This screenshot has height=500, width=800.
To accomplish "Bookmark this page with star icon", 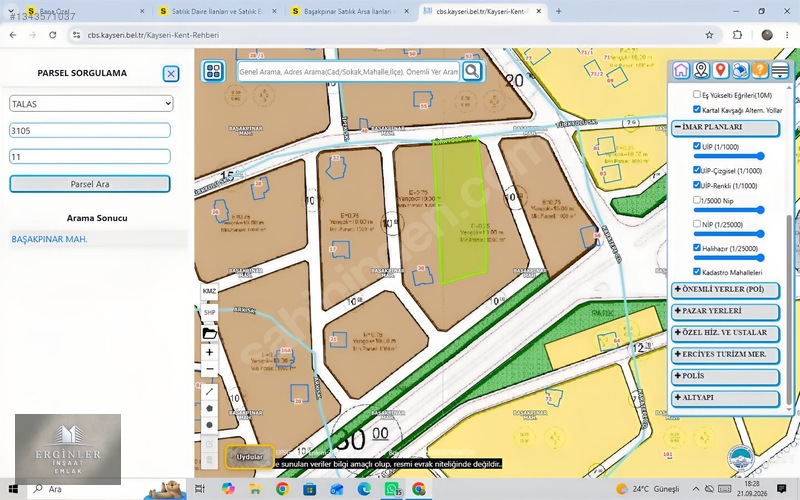I will click(x=709, y=35).
